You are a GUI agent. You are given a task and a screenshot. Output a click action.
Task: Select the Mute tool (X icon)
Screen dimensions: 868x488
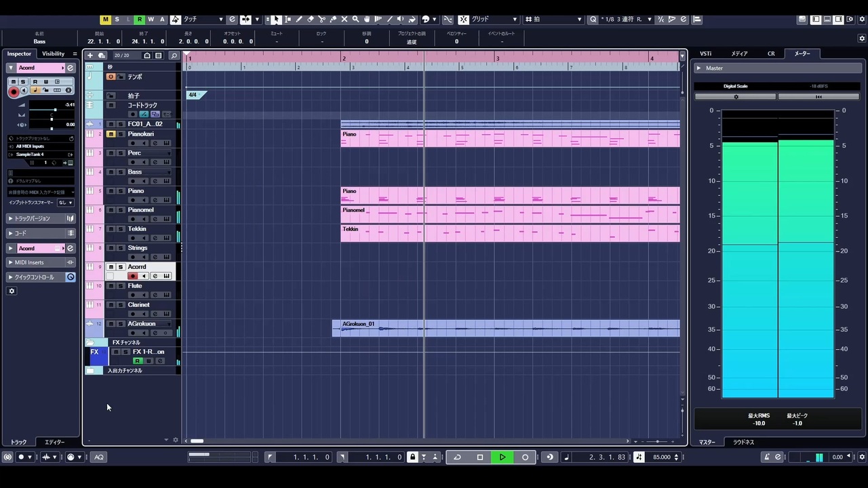click(344, 19)
